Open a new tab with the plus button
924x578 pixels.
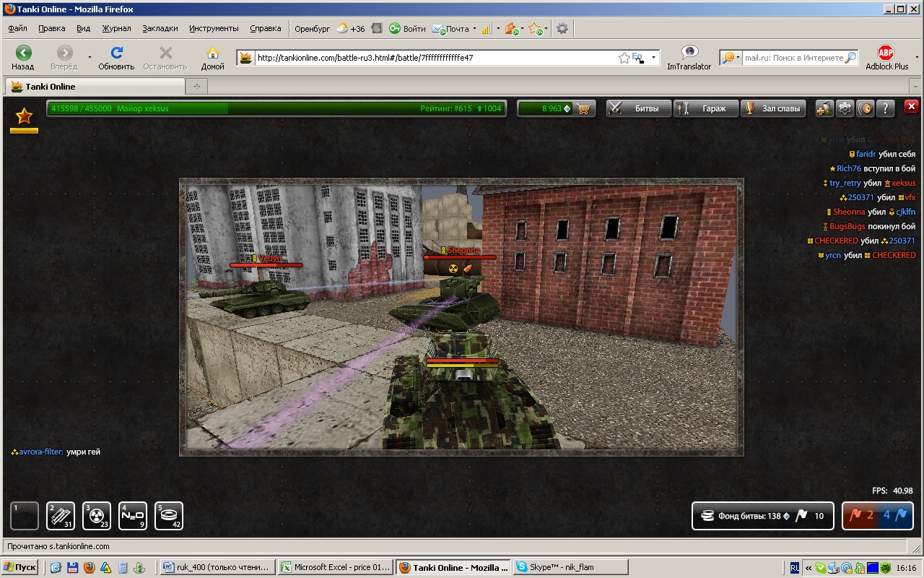pos(196,87)
